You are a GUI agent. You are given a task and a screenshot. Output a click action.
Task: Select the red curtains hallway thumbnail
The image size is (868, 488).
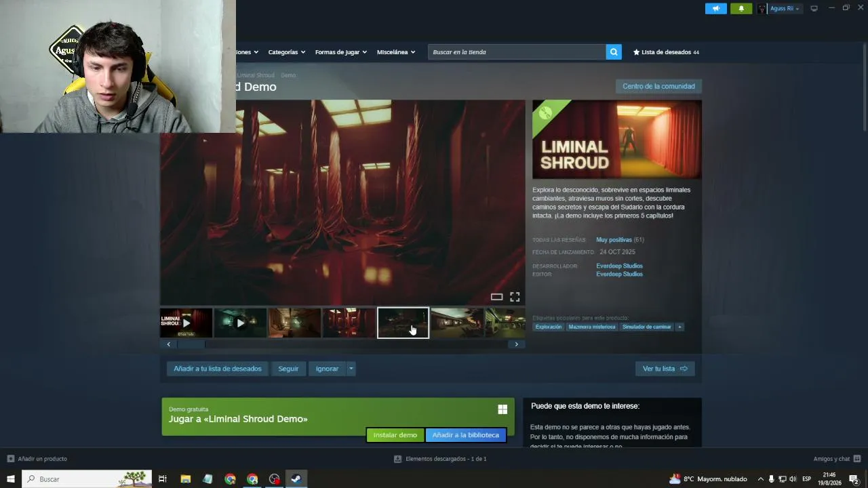tap(349, 323)
